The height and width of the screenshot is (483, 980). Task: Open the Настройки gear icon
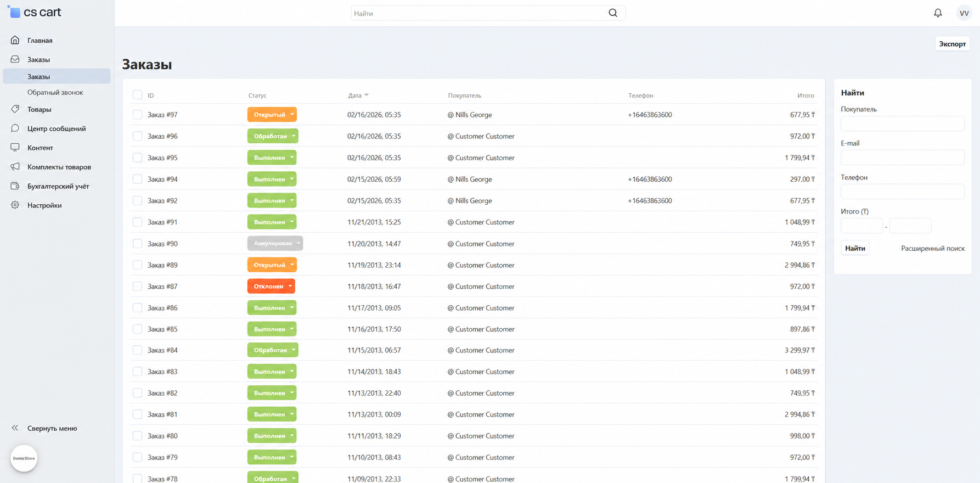[x=15, y=205]
